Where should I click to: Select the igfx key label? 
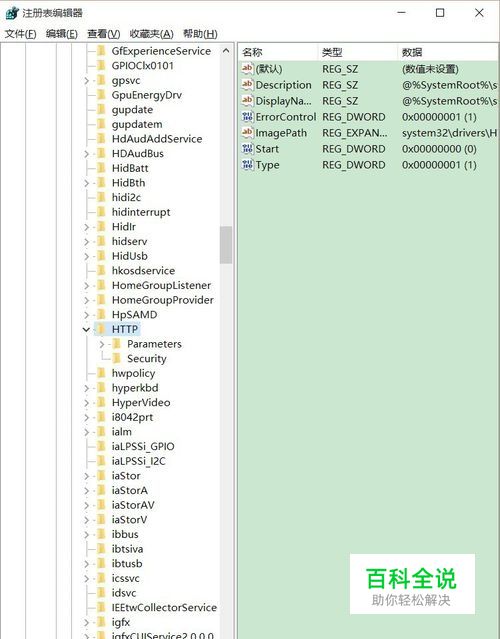point(121,622)
